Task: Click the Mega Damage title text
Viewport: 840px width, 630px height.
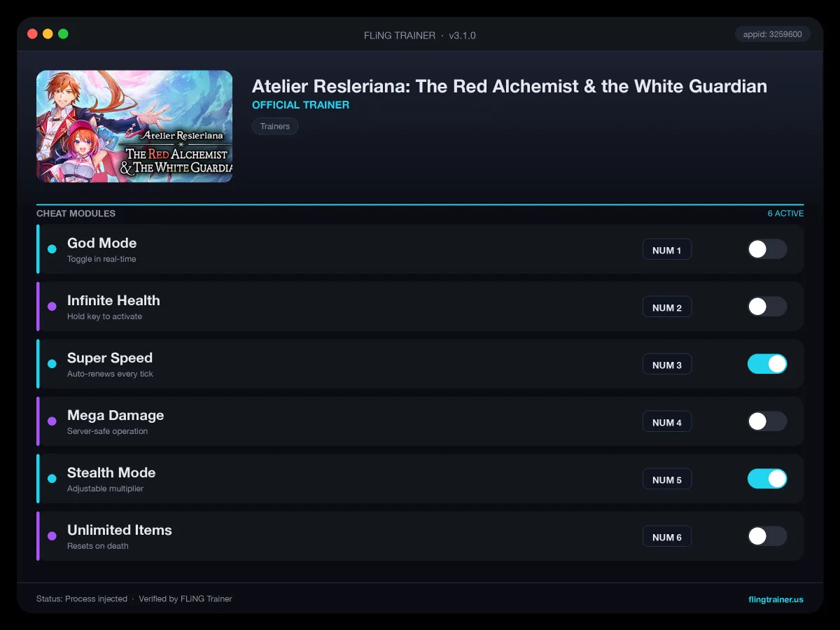Action: [x=115, y=415]
